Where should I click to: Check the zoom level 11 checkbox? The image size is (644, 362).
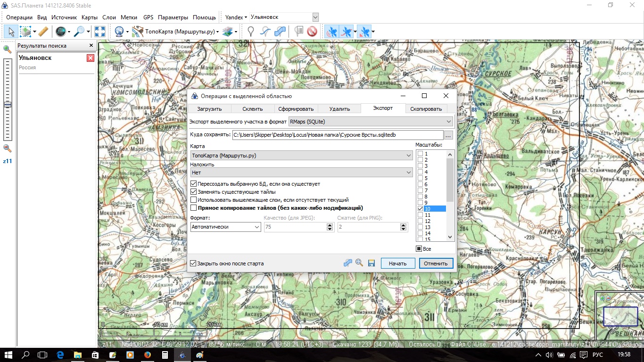tap(420, 215)
